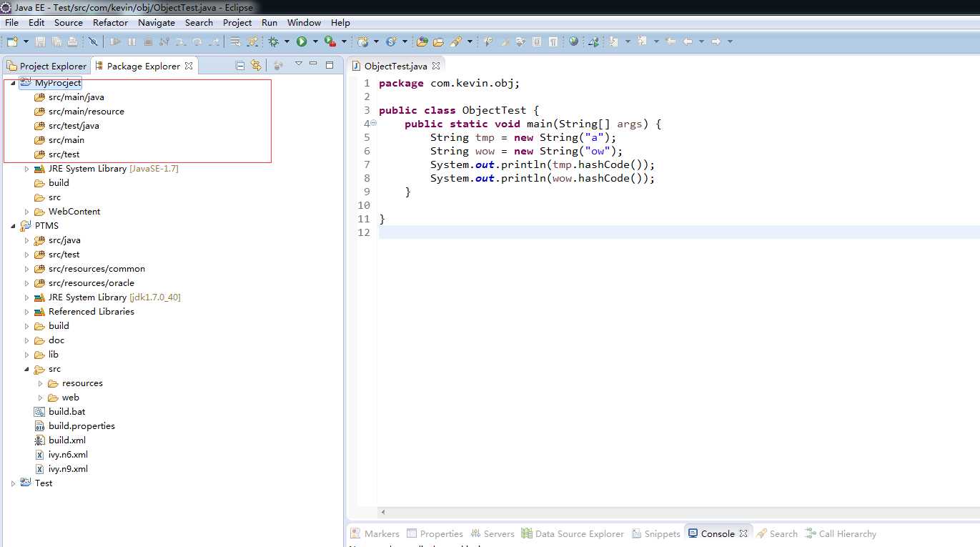Expand Referenced Libraries under PTMS
Screen dimensions: 980x547
pos(27,312)
